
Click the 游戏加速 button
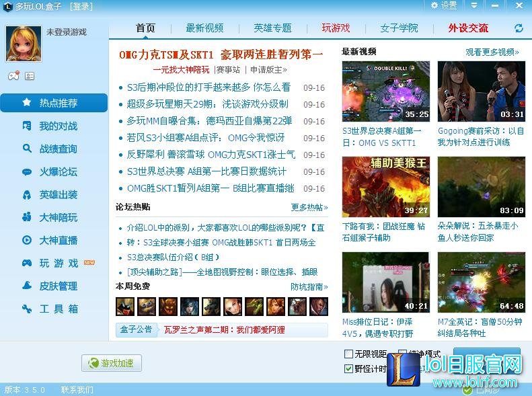[112, 363]
